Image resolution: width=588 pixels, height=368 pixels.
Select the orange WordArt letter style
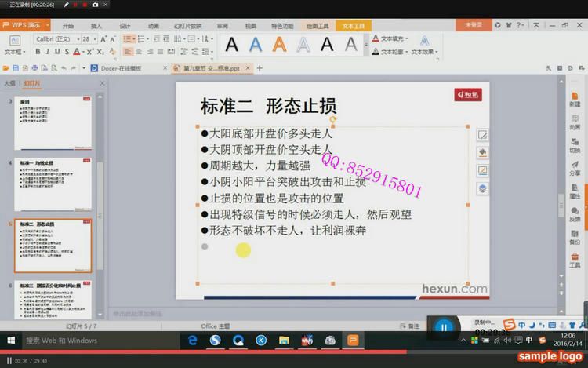pos(279,45)
